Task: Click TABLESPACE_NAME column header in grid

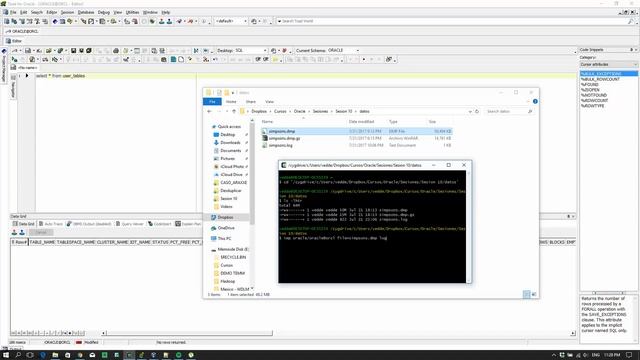Action: tap(76, 242)
